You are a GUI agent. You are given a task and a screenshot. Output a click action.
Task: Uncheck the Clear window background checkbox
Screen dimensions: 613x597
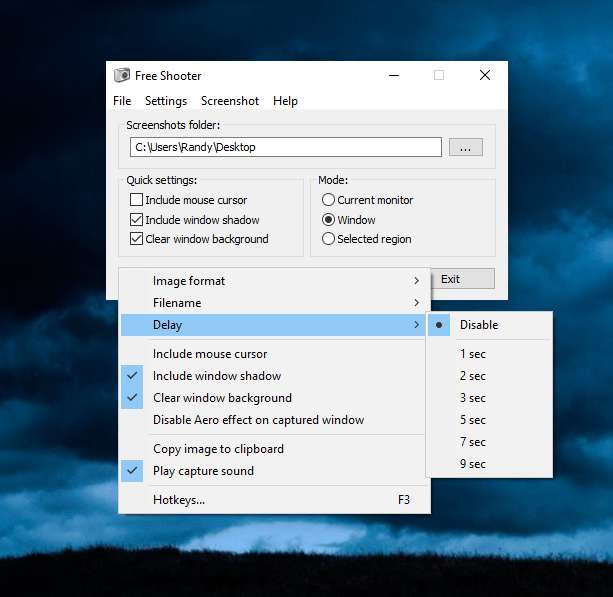(x=136, y=238)
